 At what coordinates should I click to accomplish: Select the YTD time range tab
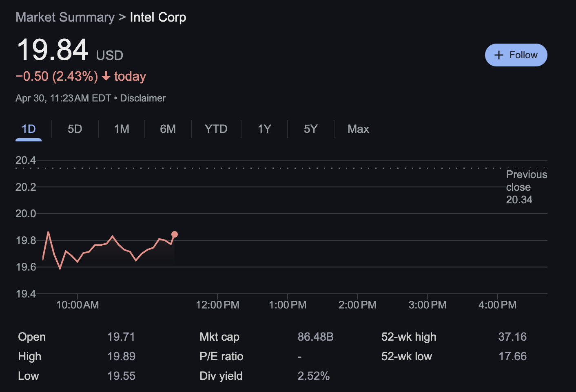(216, 129)
